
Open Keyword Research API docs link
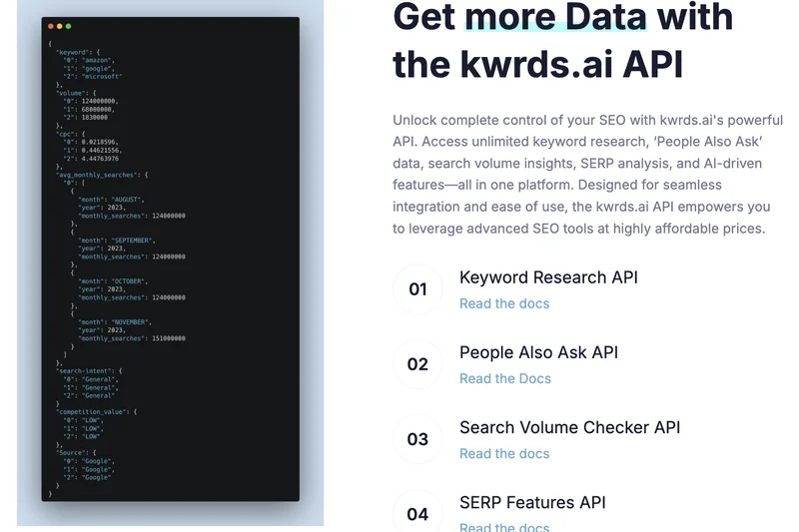pyautogui.click(x=504, y=303)
